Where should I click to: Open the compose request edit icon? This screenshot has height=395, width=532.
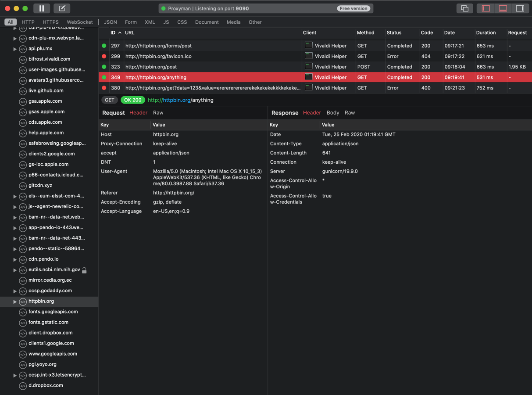(62, 8)
